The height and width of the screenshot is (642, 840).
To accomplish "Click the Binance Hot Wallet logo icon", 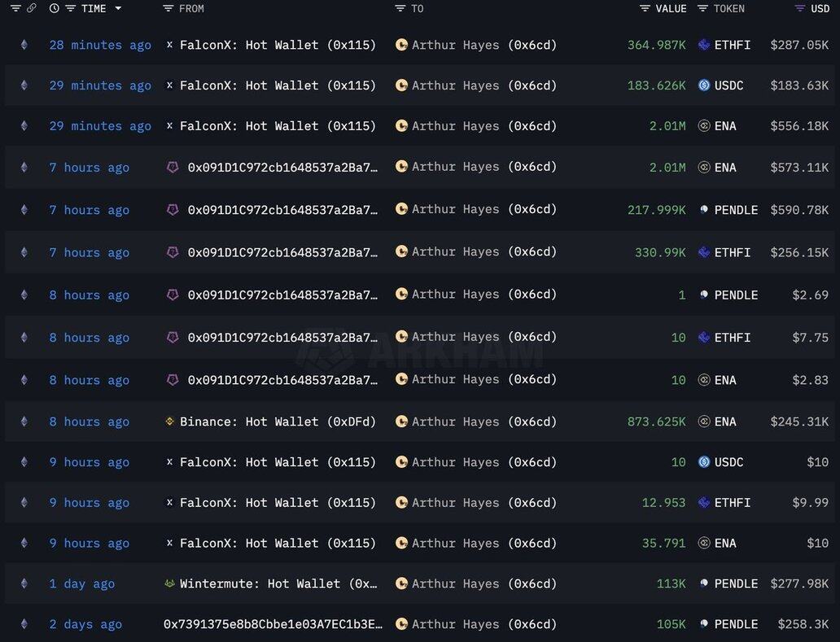I will (x=169, y=421).
